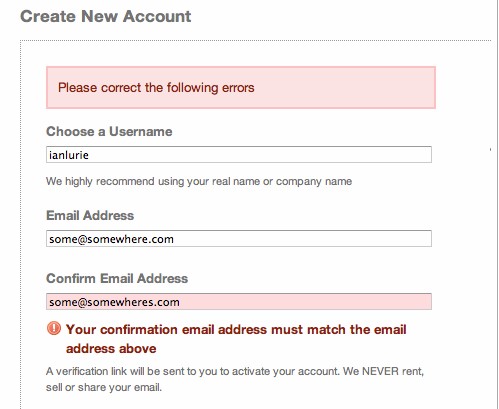Click the verification link notice text
This screenshot has width=499, height=409.
pos(235,379)
